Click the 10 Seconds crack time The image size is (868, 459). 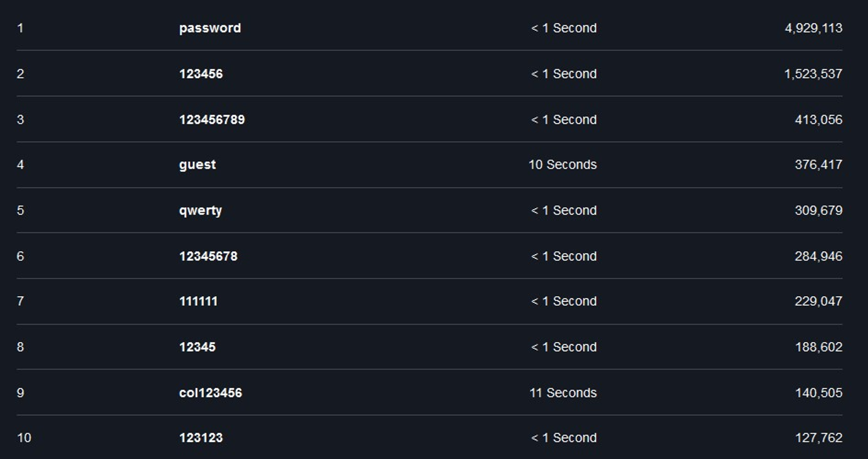click(563, 165)
